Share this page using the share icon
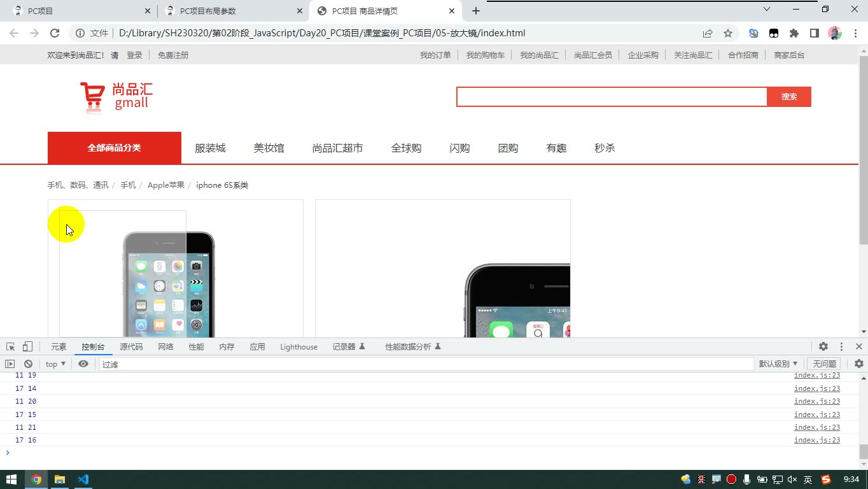Screen dimensions: 868x489 [x=708, y=33]
